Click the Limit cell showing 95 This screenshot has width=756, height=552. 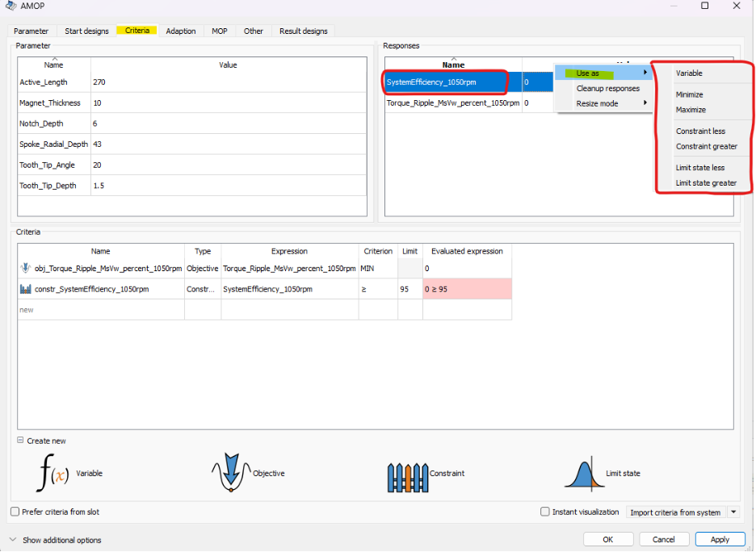click(409, 289)
